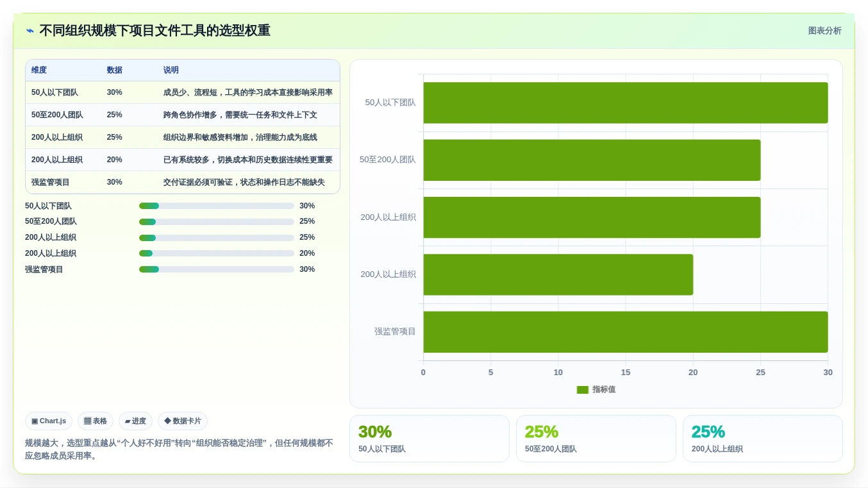
Task: Open the 25% 200人以上组织 data card
Action: pos(763,439)
